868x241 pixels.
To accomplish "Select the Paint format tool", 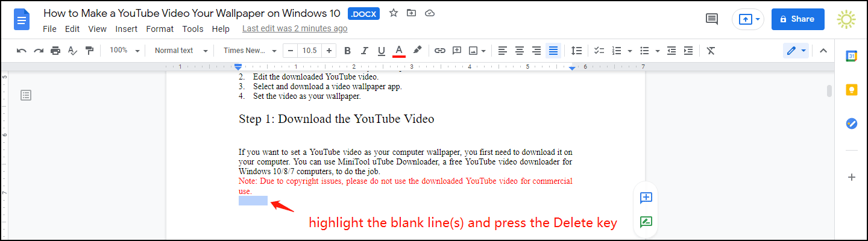I will tap(90, 51).
